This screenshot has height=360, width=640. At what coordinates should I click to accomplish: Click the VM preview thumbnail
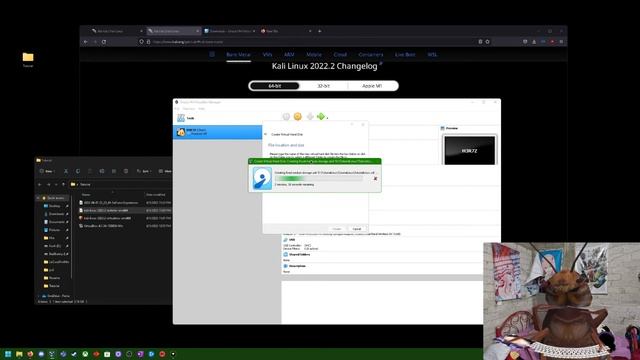(x=469, y=151)
